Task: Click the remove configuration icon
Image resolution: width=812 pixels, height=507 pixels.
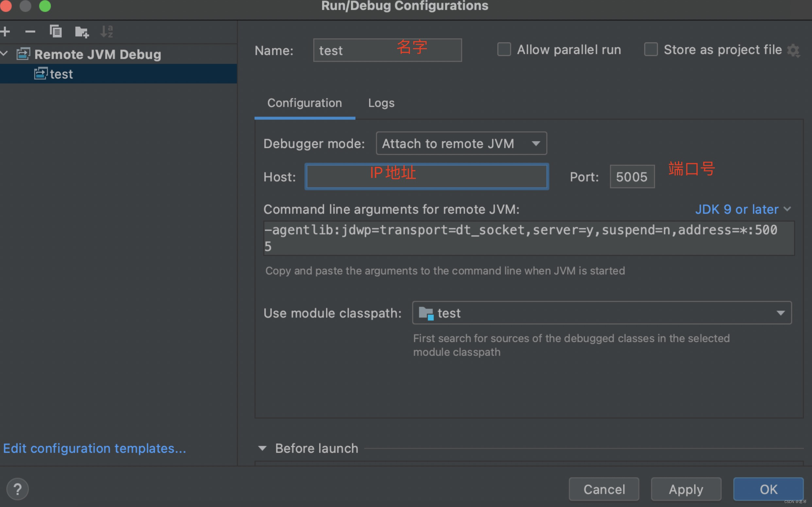Action: 30,31
